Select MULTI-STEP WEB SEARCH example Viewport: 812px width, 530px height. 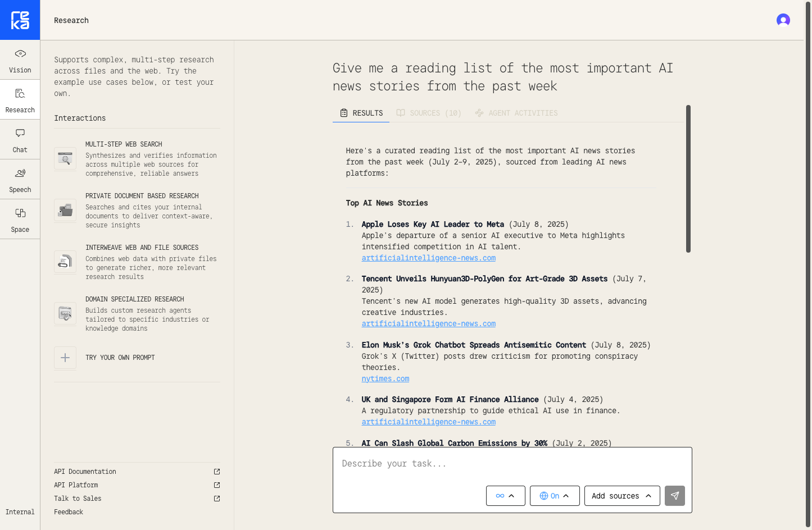[137, 159]
